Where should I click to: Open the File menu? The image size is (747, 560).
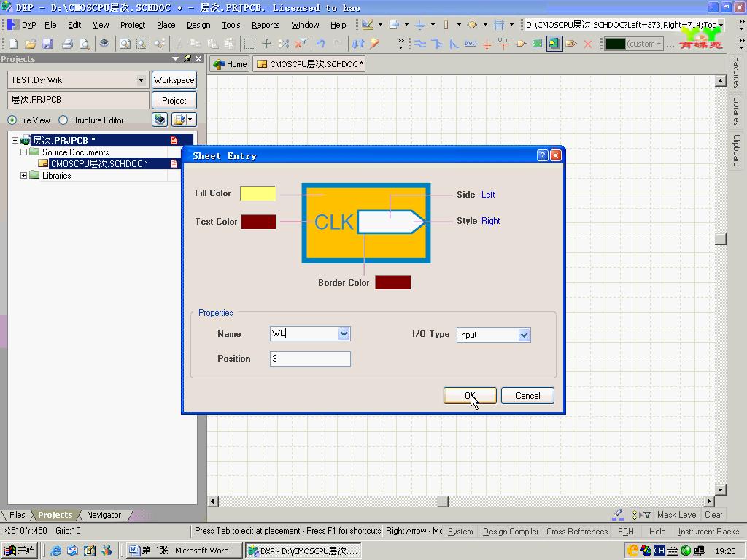[x=50, y=25]
